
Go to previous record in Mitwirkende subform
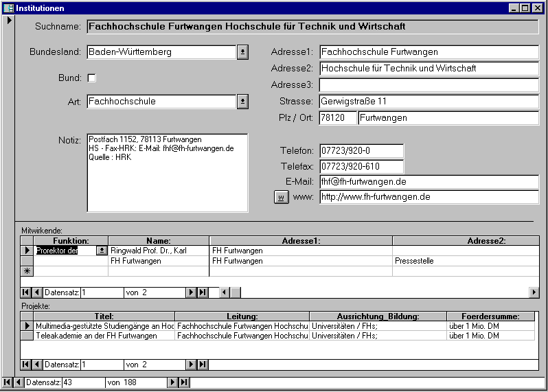coord(37,292)
